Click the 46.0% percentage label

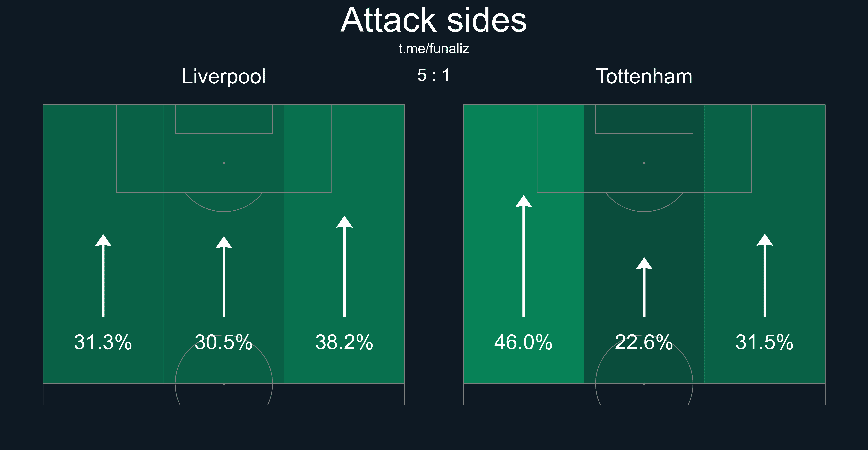pos(524,342)
